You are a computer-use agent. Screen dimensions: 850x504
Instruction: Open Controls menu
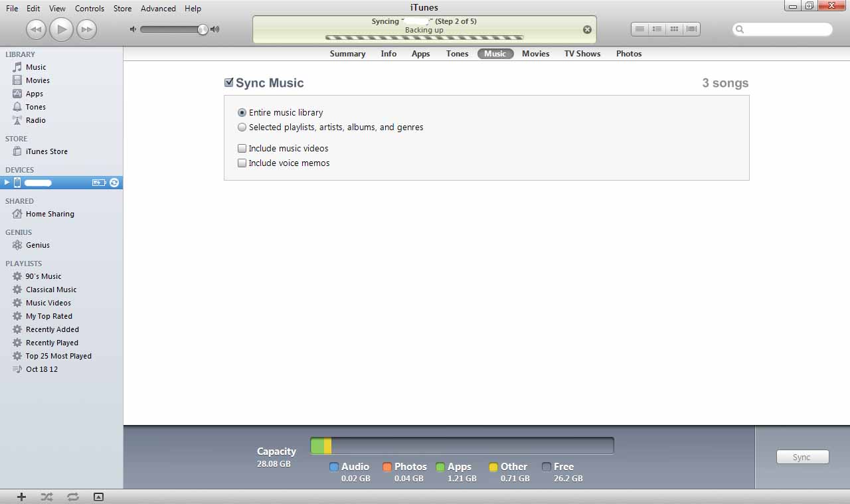point(90,9)
